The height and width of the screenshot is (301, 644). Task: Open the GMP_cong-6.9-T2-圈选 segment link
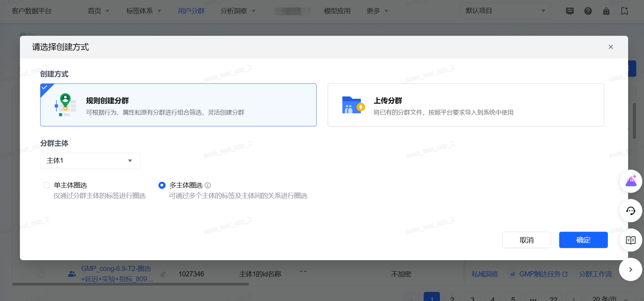click(117, 274)
